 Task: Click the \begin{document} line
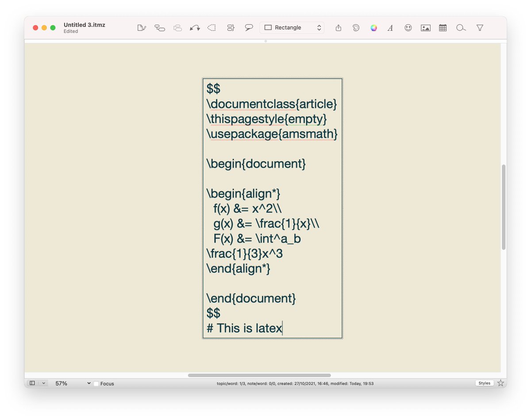click(256, 164)
